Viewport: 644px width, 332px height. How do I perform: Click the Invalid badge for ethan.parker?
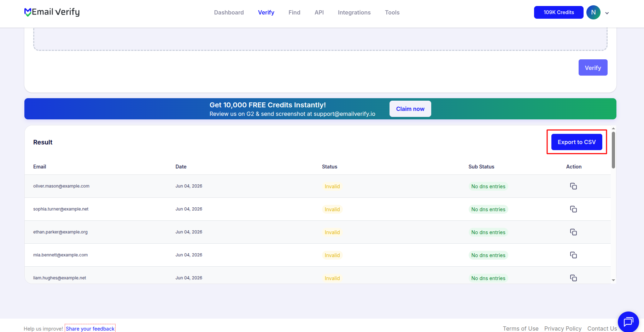[x=332, y=232]
